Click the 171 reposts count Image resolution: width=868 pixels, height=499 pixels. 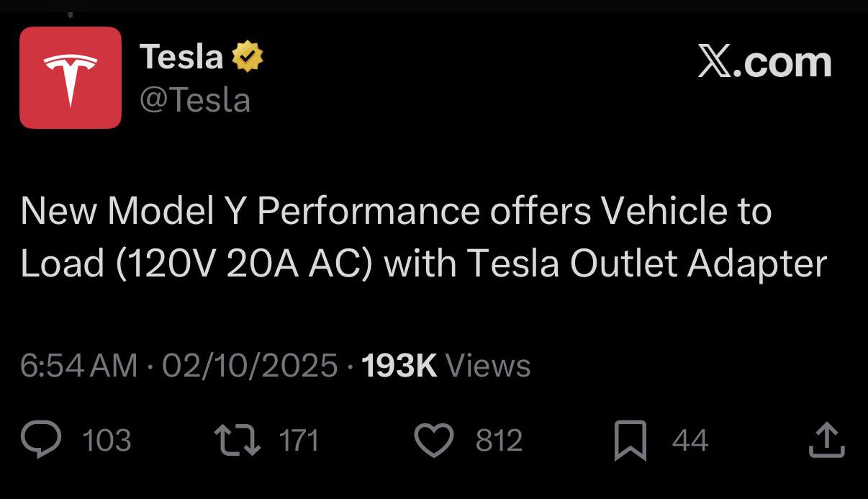pos(298,440)
